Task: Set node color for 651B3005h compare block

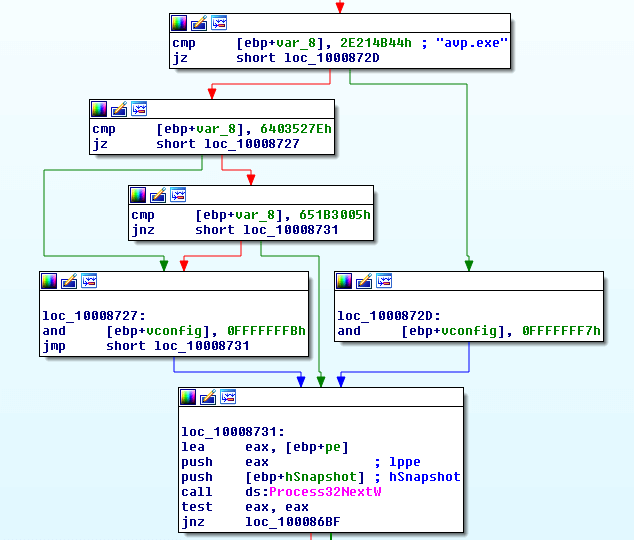Action: click(138, 195)
